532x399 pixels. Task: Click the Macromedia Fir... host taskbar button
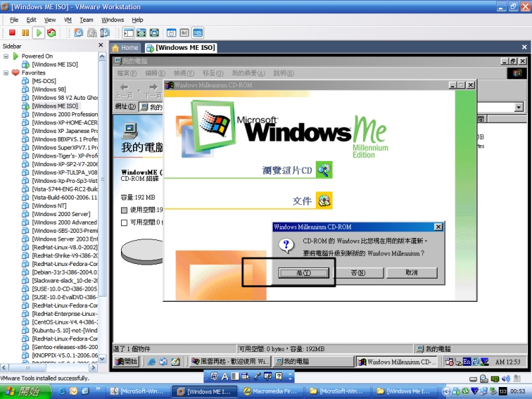point(271,392)
